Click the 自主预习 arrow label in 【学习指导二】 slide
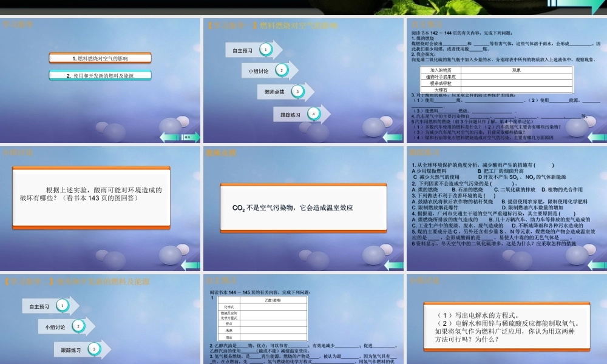The image size is (607, 364). click(x=39, y=306)
